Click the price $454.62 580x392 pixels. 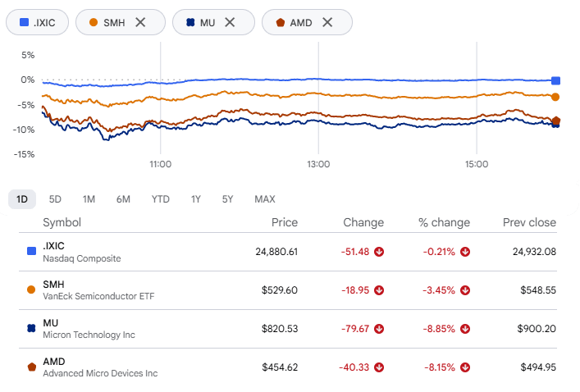280,367
